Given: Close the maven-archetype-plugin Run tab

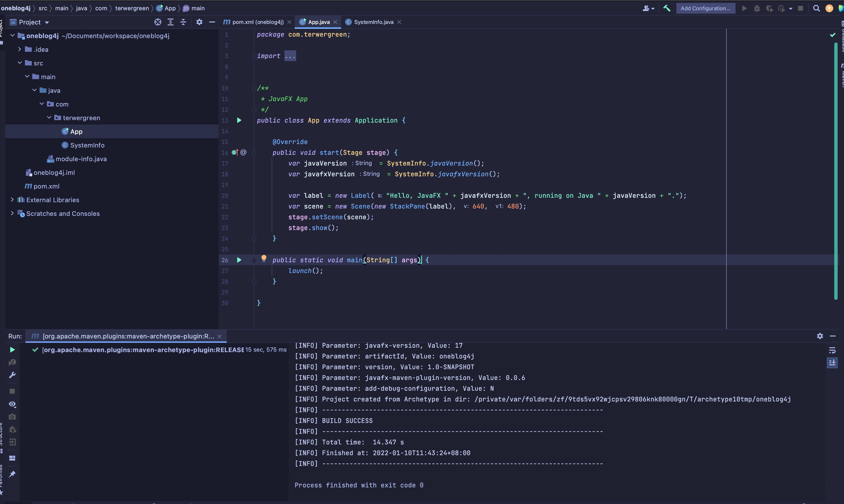Looking at the screenshot, I should 219,336.
